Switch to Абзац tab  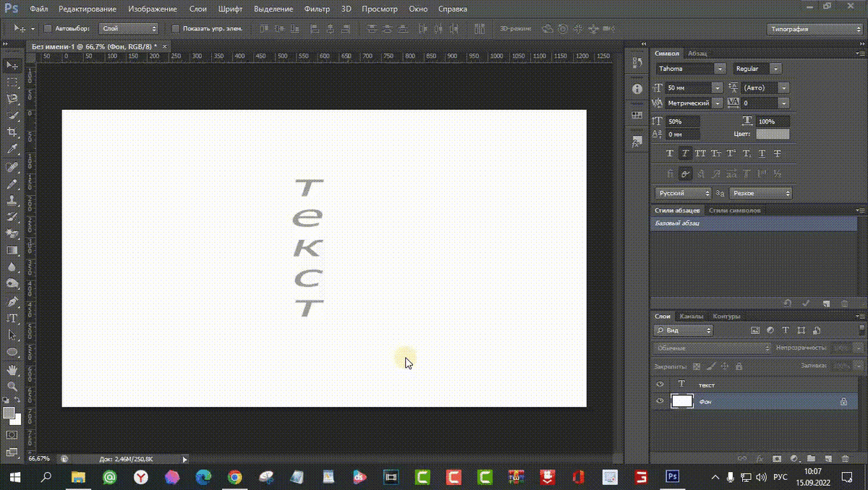pos(697,53)
